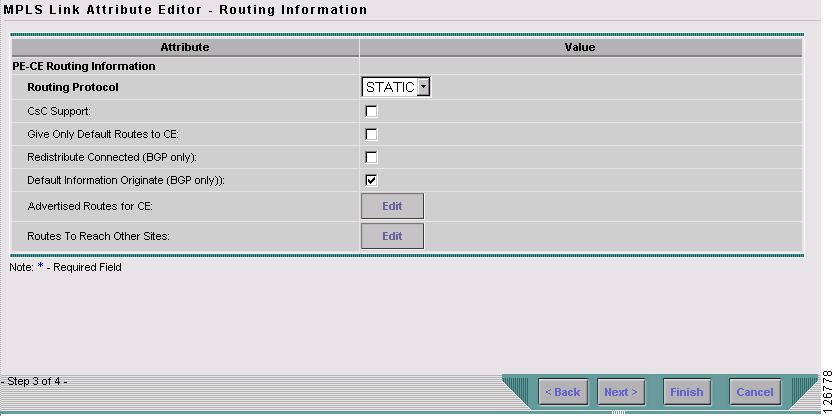
Task: Click the Routing Protocol label
Action: (x=73, y=87)
